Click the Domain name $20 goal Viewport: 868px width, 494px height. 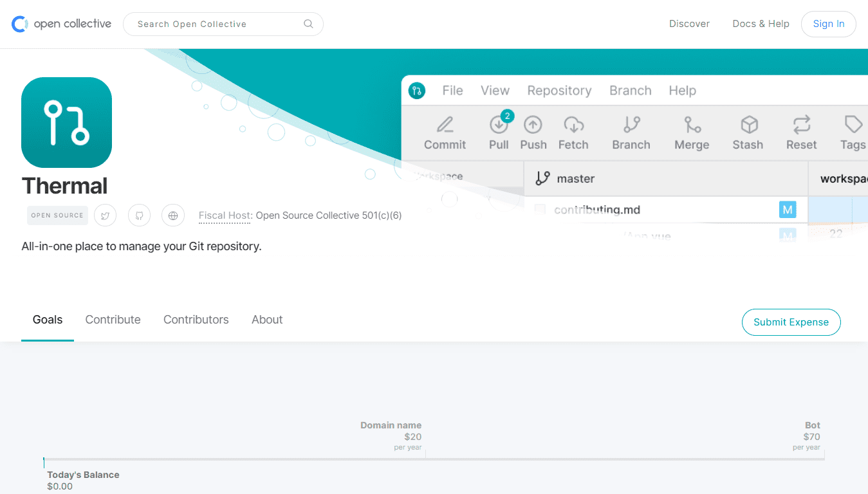coord(391,436)
